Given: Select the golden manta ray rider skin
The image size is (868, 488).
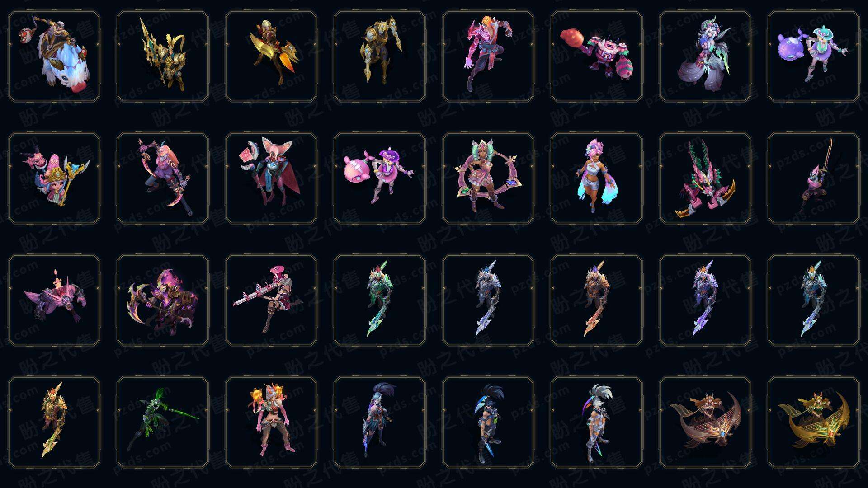Looking at the screenshot, I should click(814, 422).
